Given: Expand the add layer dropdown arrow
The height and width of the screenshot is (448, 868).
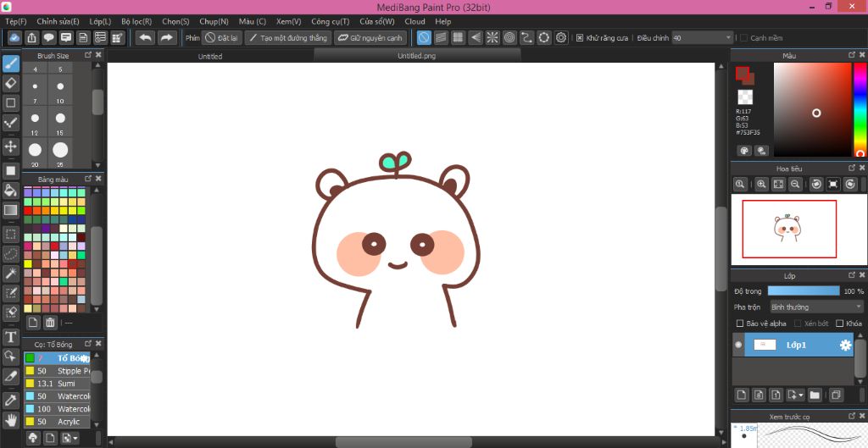Looking at the screenshot, I should click(x=799, y=395).
